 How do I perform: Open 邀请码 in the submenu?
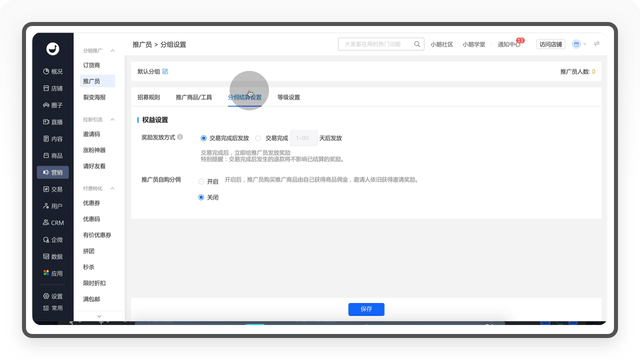tap(91, 134)
